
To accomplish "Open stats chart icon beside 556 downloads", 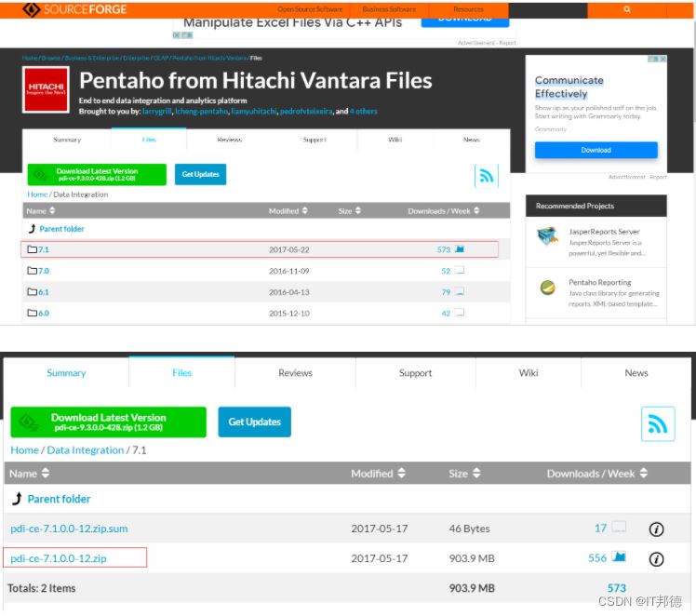I will [x=619, y=558].
